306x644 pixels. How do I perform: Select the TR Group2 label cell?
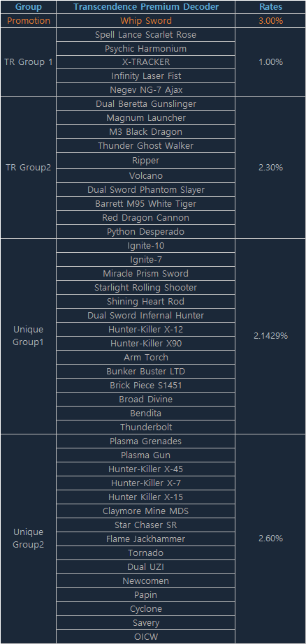29,168
